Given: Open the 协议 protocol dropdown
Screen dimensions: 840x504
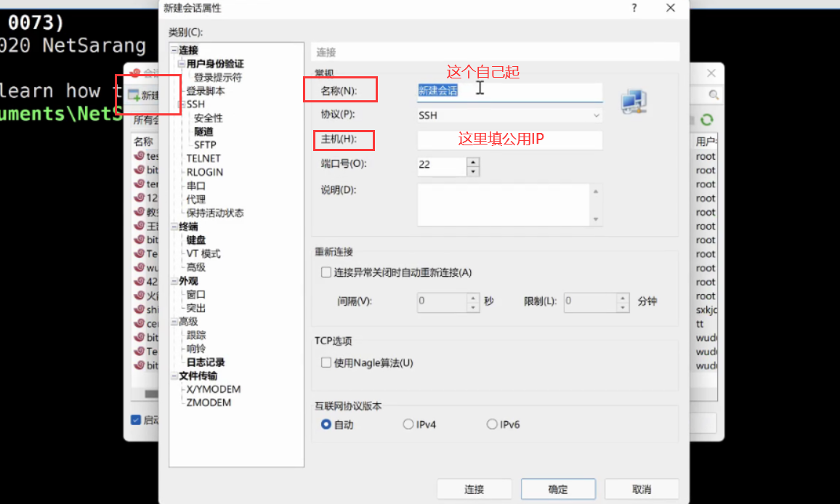Looking at the screenshot, I should (x=596, y=115).
